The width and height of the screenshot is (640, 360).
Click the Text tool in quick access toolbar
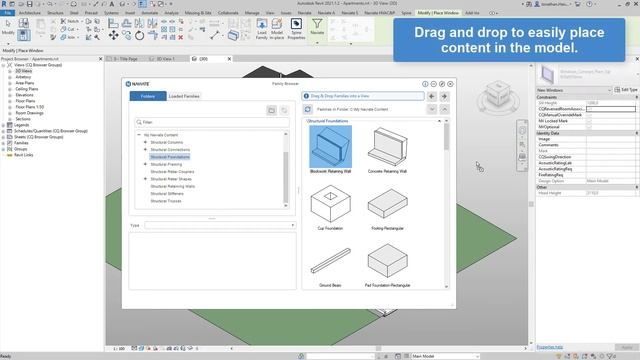[x=112, y=4]
